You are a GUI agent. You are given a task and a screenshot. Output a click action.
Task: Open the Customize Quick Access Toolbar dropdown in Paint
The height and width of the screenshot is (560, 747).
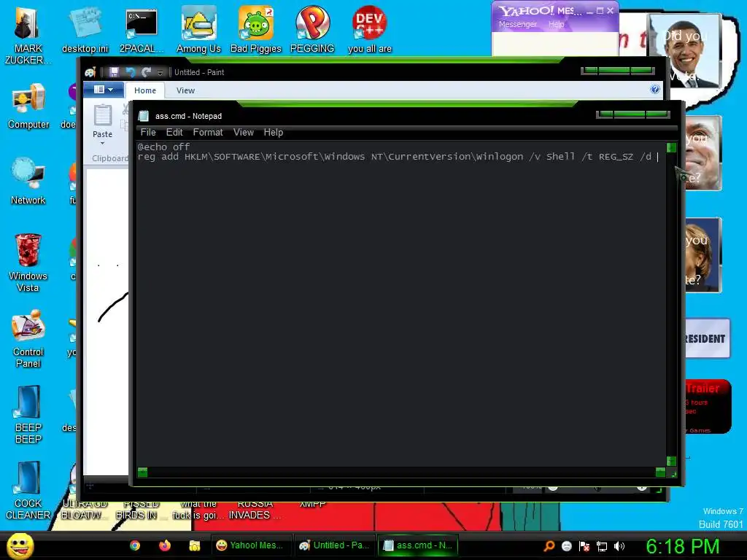click(160, 72)
